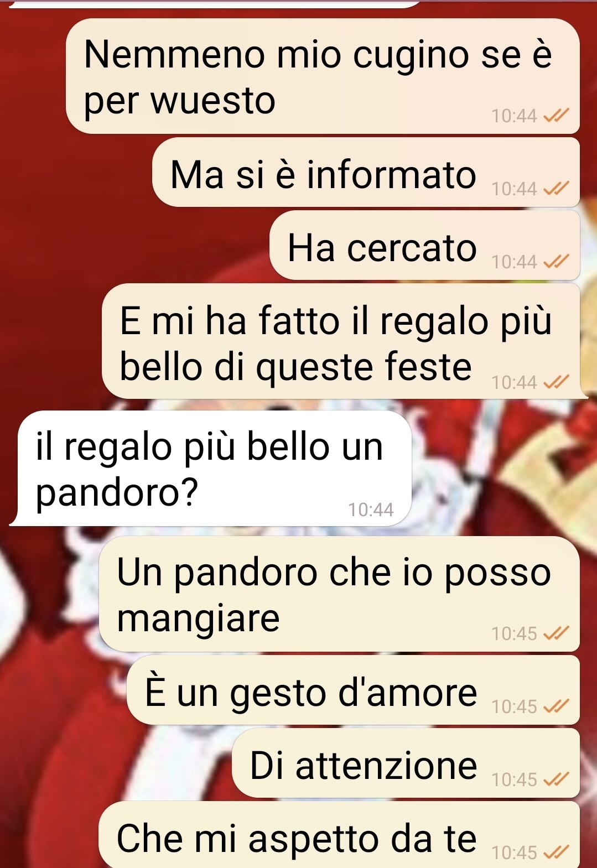Tap read-receipt ticks beside 'Ma si è informato'
597x868 pixels.
[556, 189]
